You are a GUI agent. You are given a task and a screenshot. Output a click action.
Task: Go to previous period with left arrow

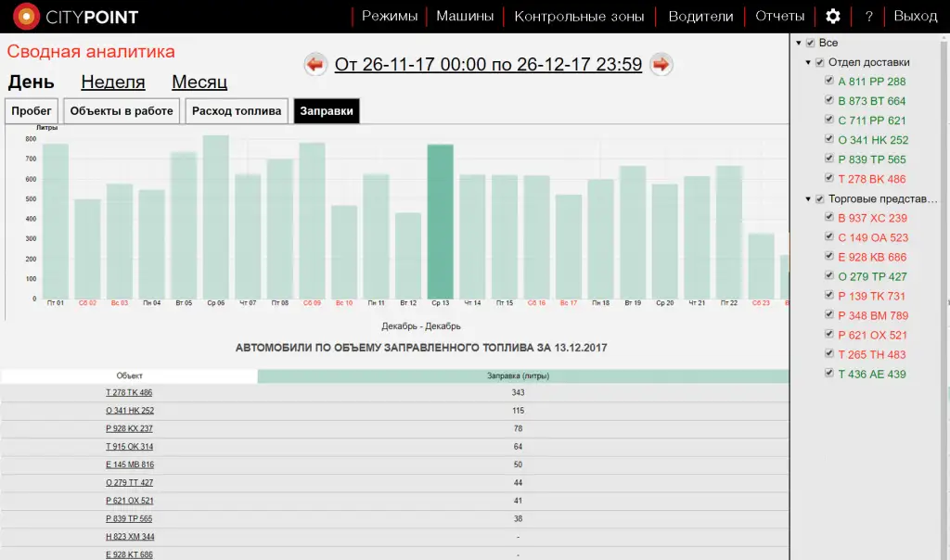tap(315, 64)
